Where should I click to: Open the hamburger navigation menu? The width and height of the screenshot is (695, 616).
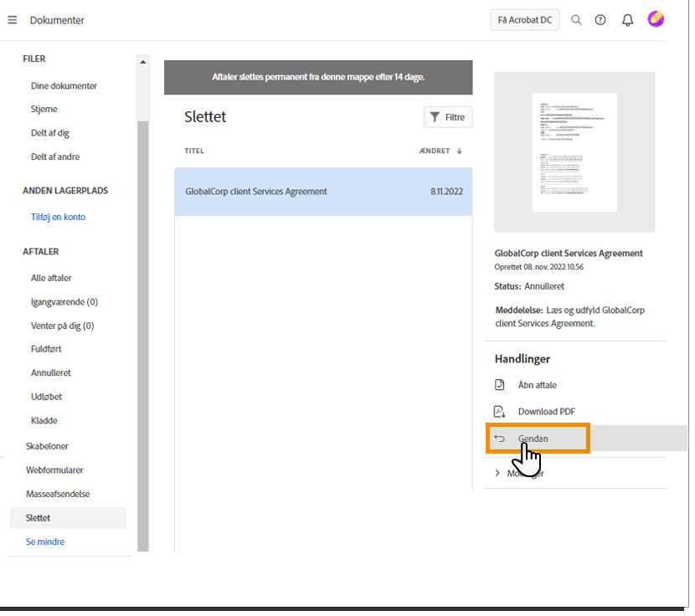(13, 20)
